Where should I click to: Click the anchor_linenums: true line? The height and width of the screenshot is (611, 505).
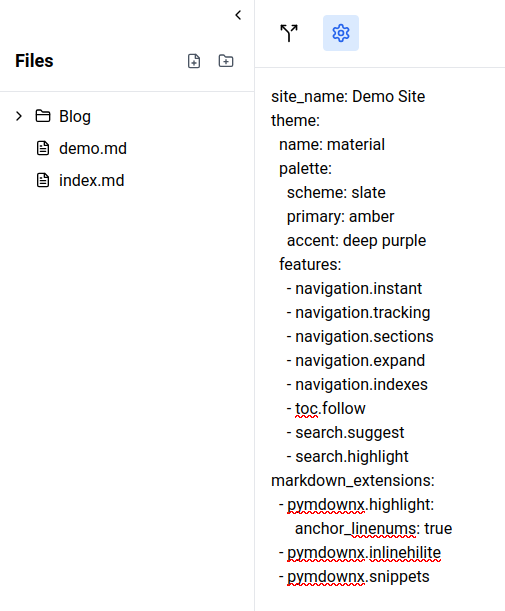[x=373, y=529]
